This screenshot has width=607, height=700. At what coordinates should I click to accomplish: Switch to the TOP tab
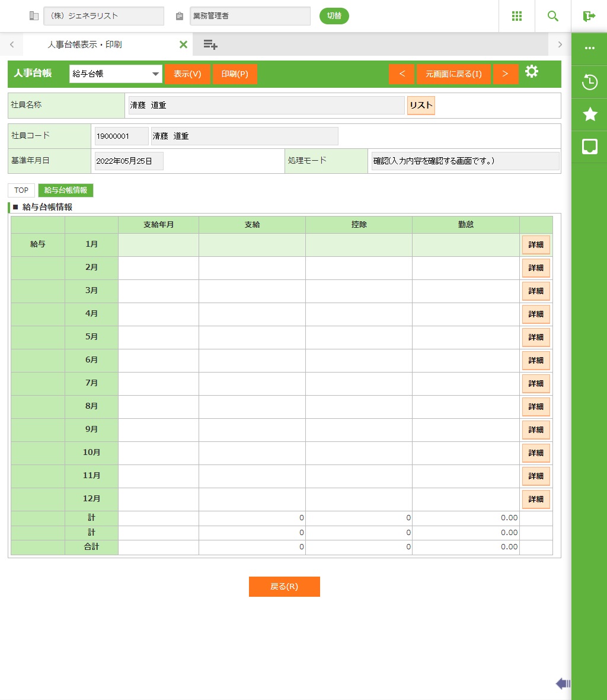pyautogui.click(x=21, y=190)
